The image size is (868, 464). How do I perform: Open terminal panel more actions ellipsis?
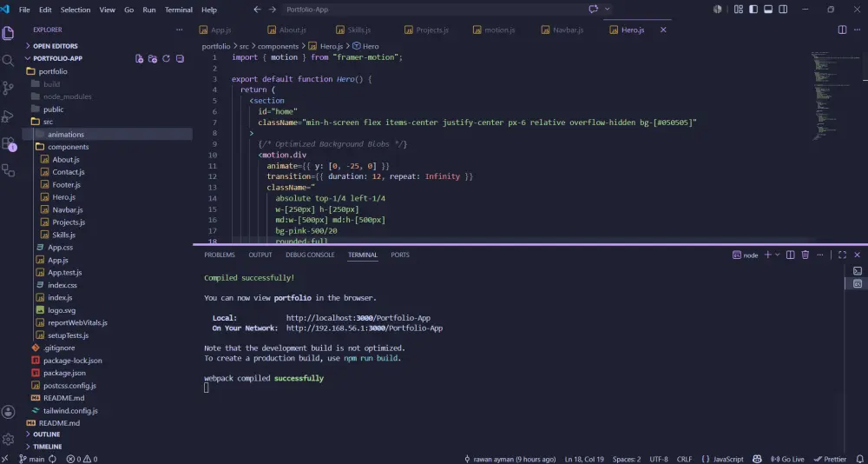[820, 255]
